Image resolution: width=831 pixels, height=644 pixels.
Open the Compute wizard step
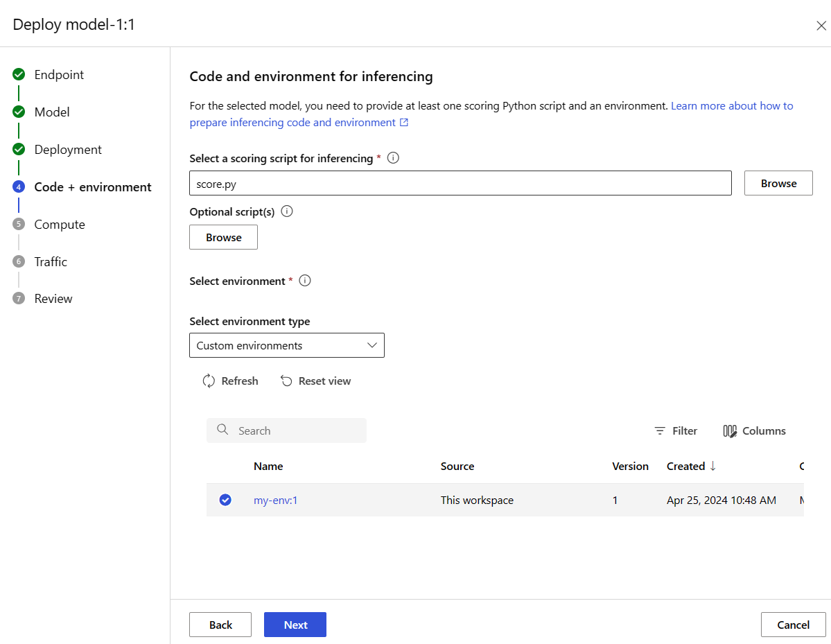coord(60,225)
